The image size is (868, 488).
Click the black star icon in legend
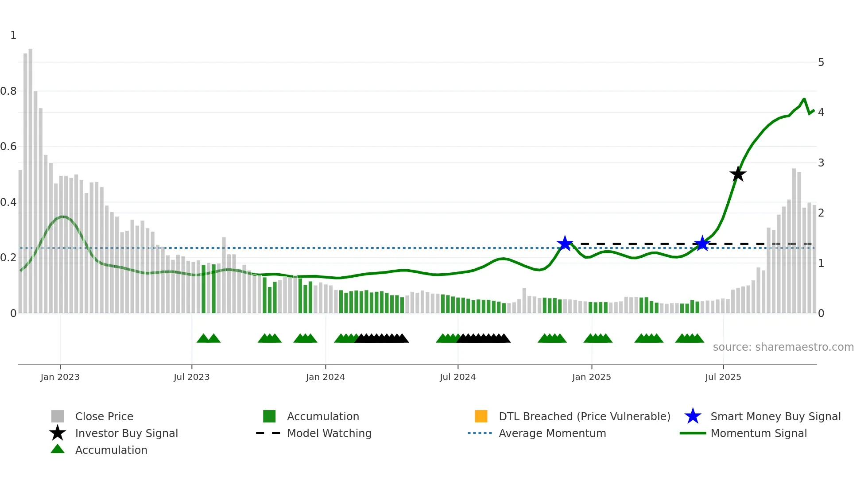[58, 433]
